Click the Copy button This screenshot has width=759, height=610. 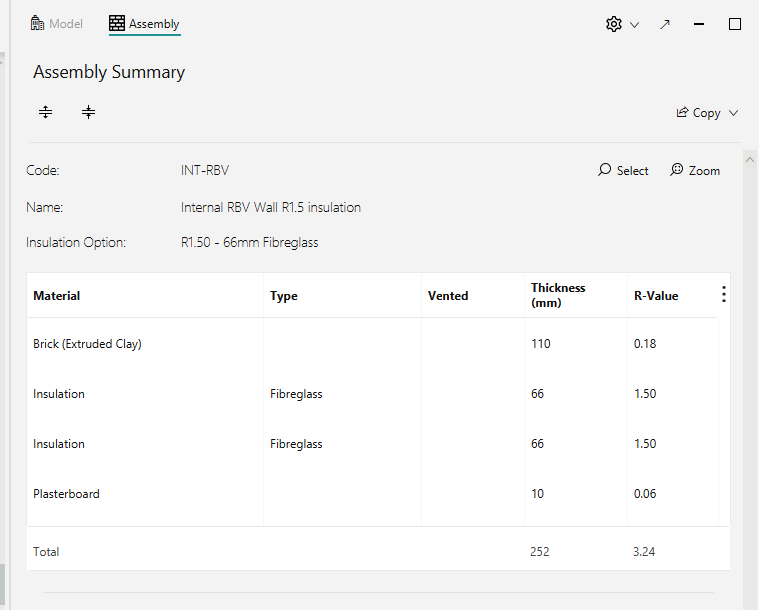(x=707, y=113)
